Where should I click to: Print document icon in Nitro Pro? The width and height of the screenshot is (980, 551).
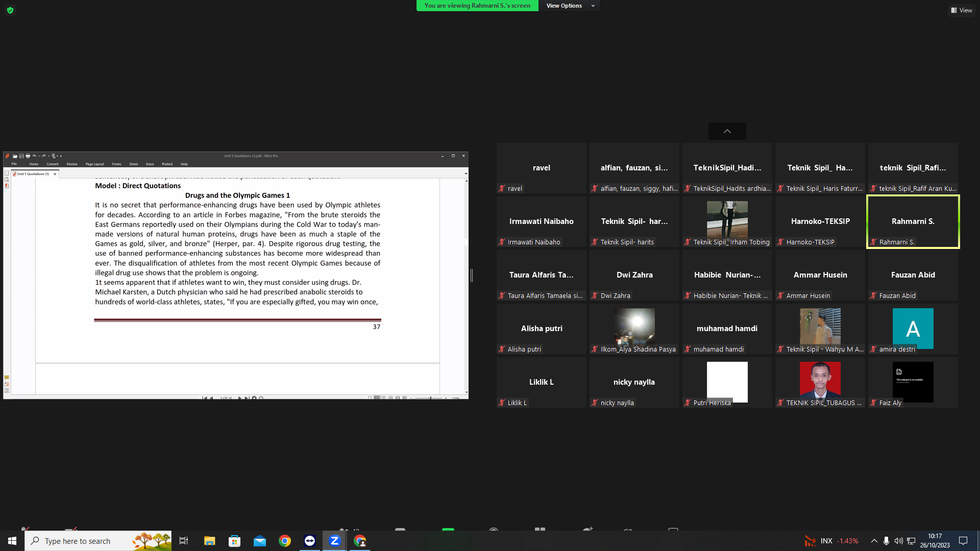(28, 156)
